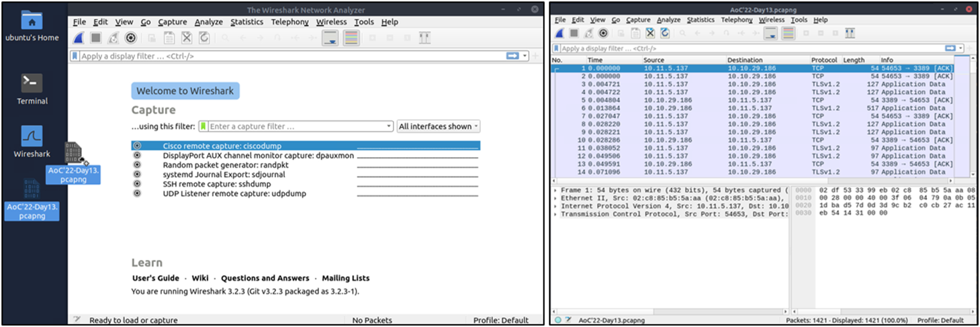
Task: Open the All interfaces shown dropdown
Action: click(439, 126)
